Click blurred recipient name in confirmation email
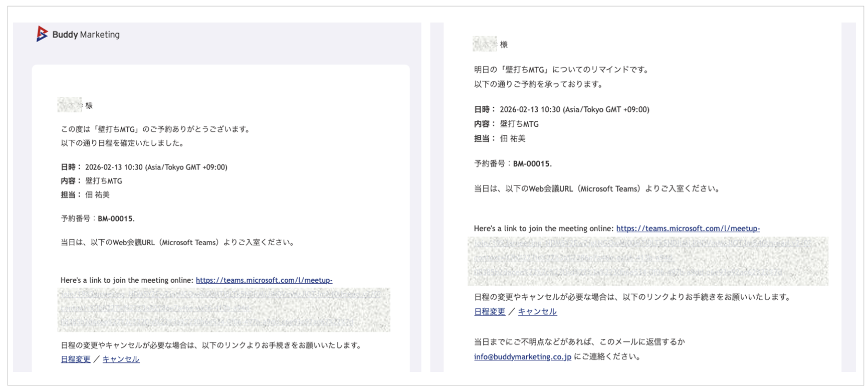The width and height of the screenshot is (868, 389). point(69,105)
